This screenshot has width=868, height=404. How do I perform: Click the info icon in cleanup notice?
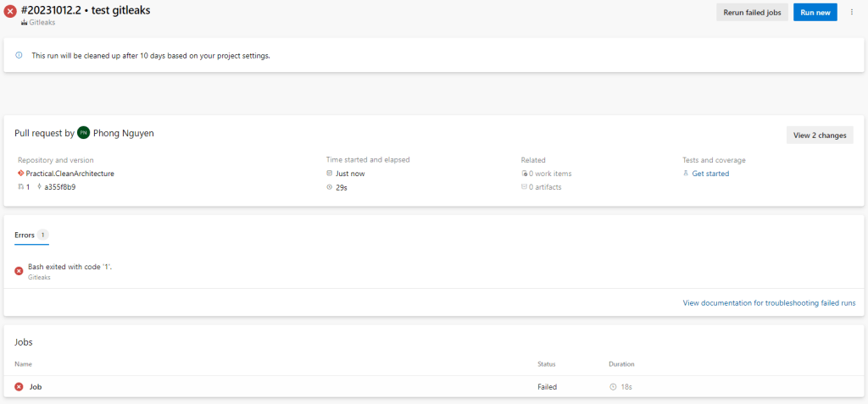[19, 55]
